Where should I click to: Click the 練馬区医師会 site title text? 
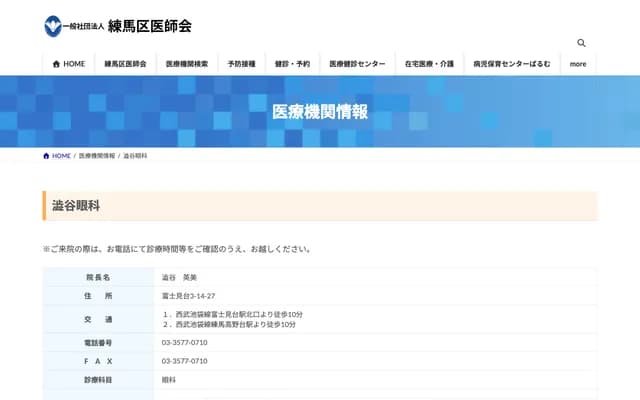click(150, 26)
